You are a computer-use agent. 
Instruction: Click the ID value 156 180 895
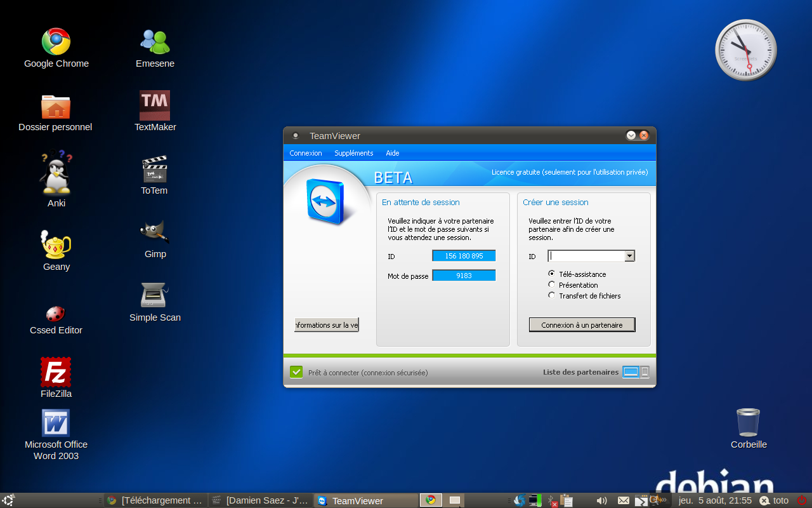464,256
